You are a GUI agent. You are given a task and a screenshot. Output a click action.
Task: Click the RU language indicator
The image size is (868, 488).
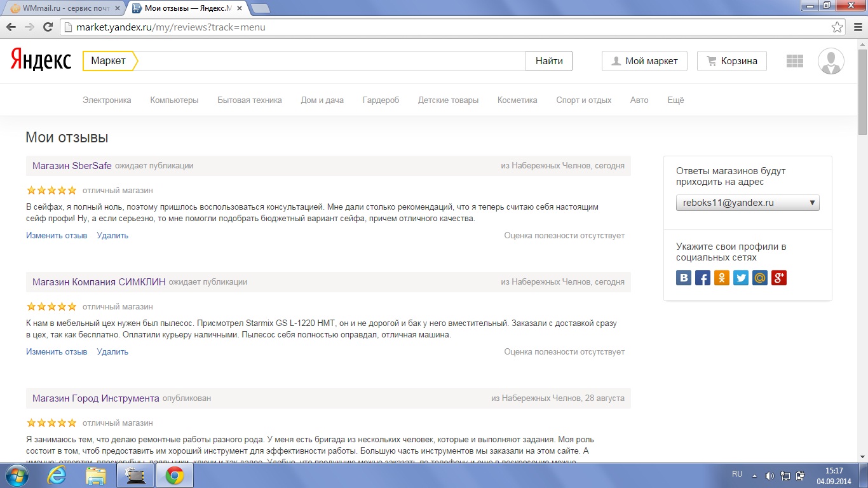(x=737, y=474)
